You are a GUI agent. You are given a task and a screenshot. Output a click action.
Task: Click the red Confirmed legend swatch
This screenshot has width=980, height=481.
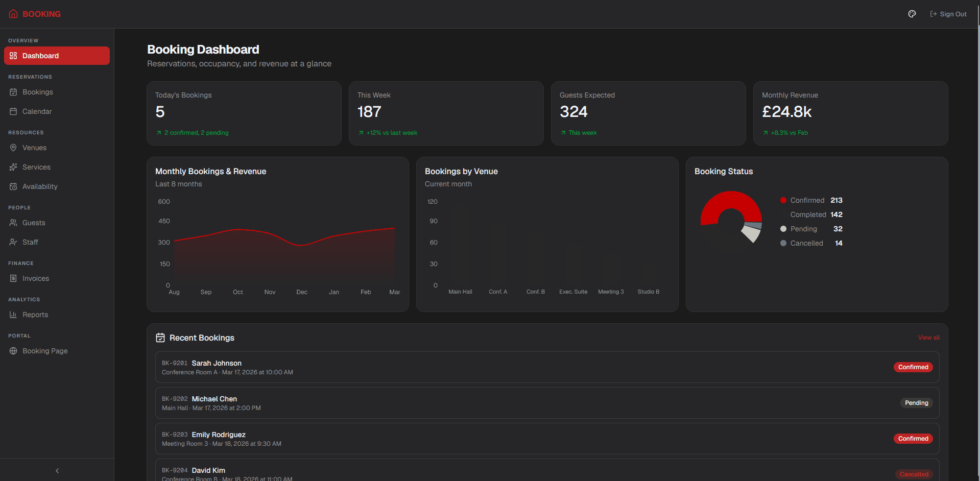783,200
